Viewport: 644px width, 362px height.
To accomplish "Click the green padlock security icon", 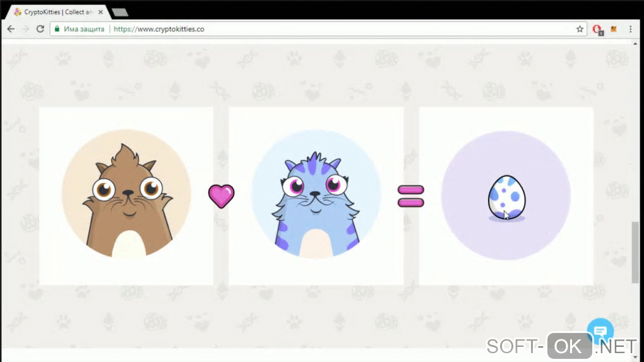I will (57, 29).
